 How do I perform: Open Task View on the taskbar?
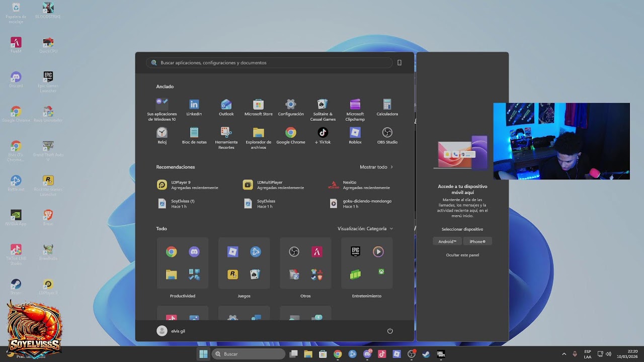point(294,354)
